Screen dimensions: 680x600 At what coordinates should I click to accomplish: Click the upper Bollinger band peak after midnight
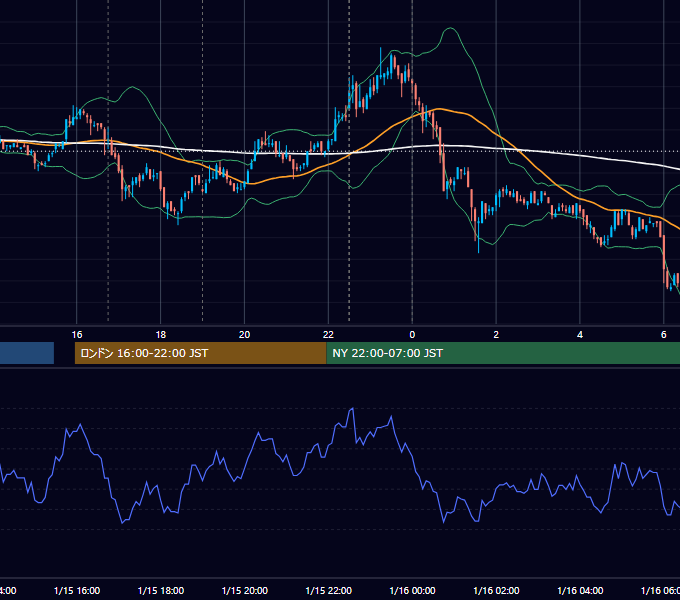(x=450, y=28)
